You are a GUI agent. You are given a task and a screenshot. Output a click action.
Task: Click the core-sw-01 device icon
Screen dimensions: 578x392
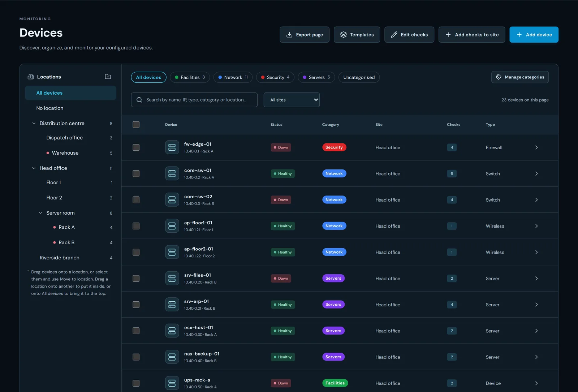(x=172, y=173)
